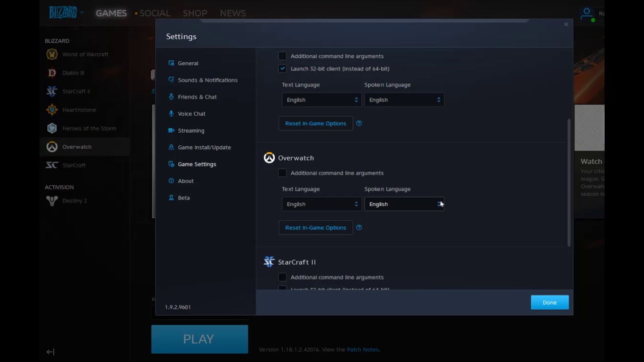Click the profile avatar icon
The width and height of the screenshot is (644, 362).
coord(587,14)
